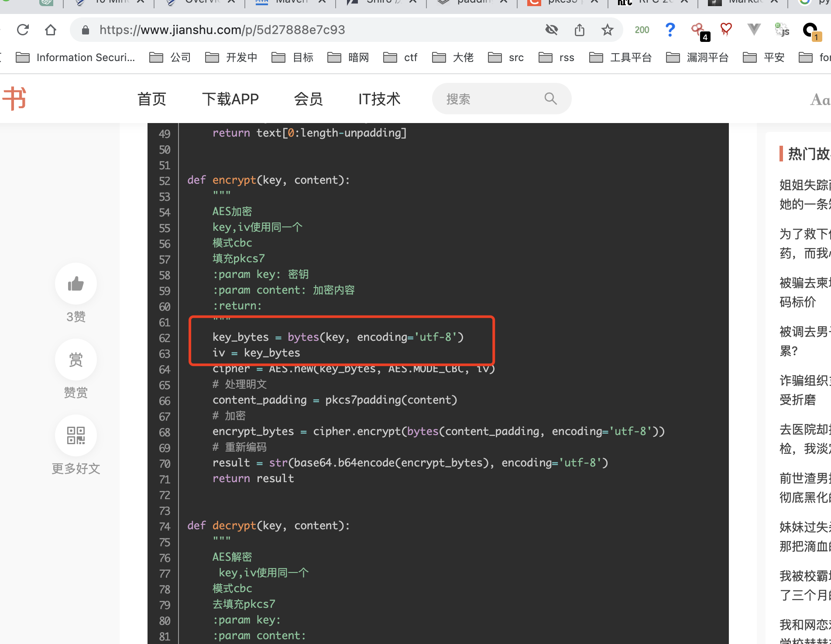Open the 为了救下 hot story link
Viewport: 831px width, 644px height.
805,243
